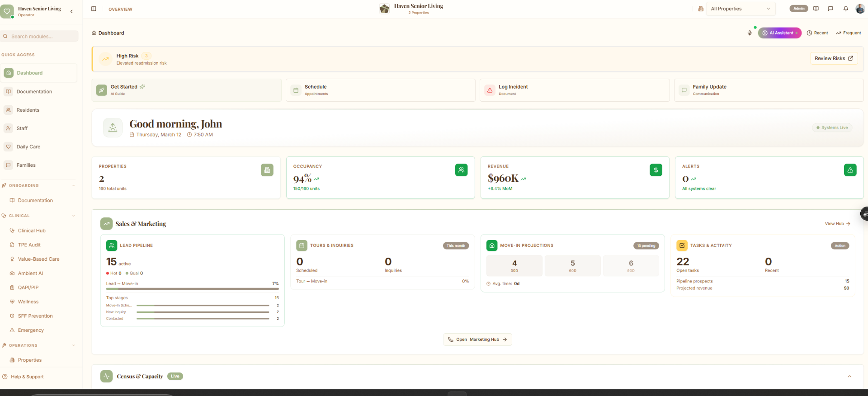This screenshot has height=396, width=868.
Task: Click the High Risk trend icon
Action: (105, 59)
